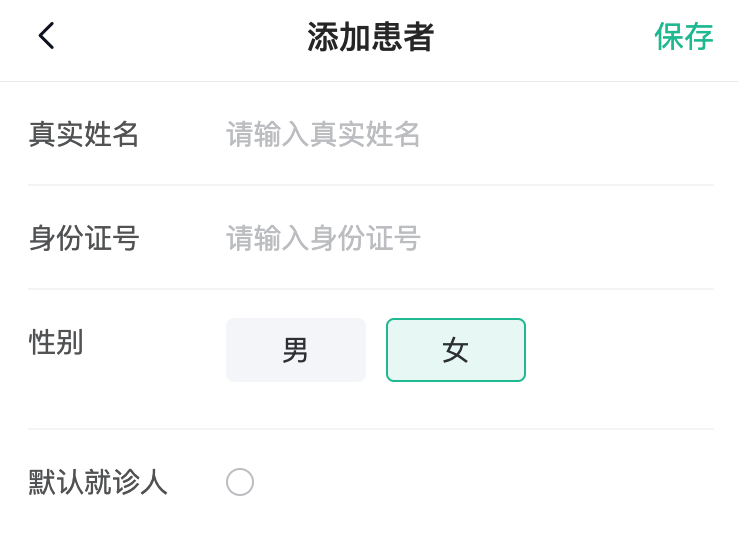Select 女 as the gender
The height and width of the screenshot is (556, 738).
[x=456, y=350]
